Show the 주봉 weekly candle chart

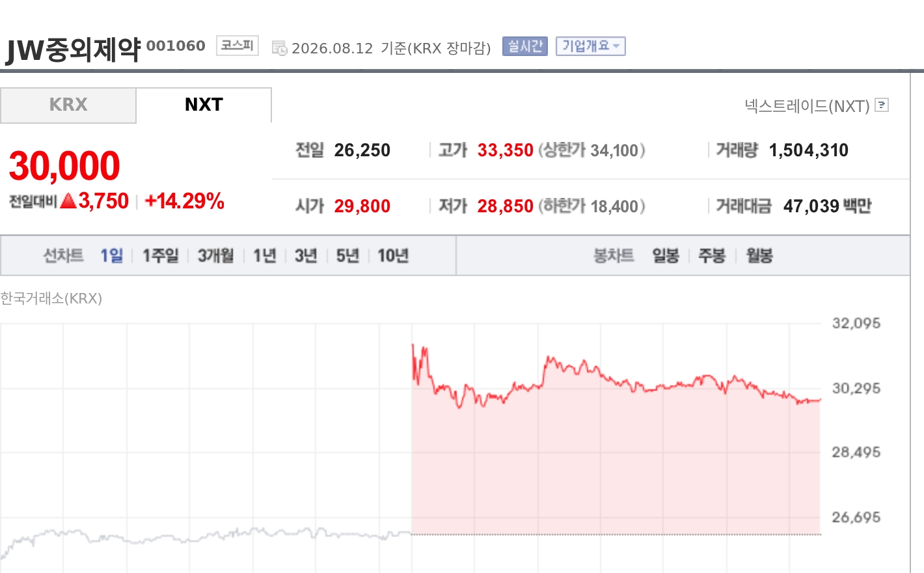pyautogui.click(x=712, y=255)
